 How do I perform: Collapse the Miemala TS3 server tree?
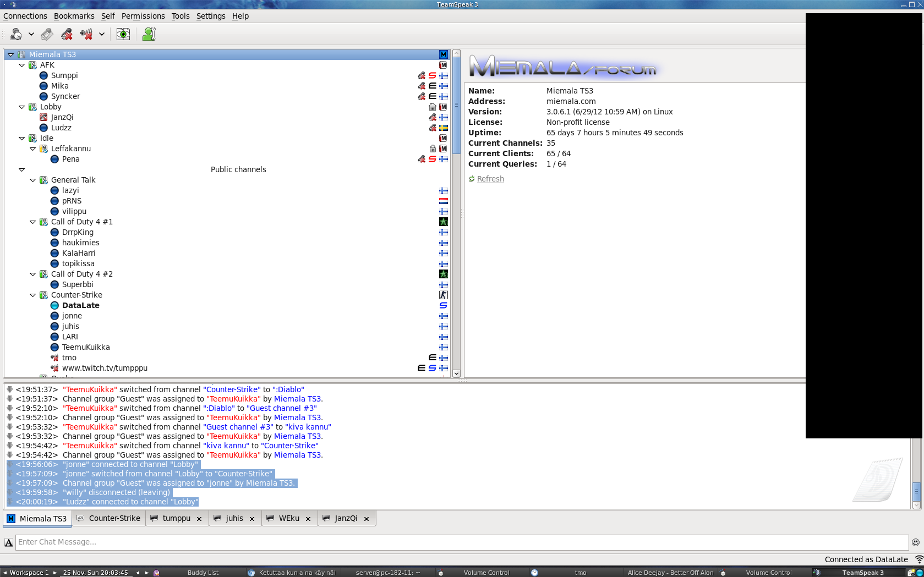[x=10, y=54]
